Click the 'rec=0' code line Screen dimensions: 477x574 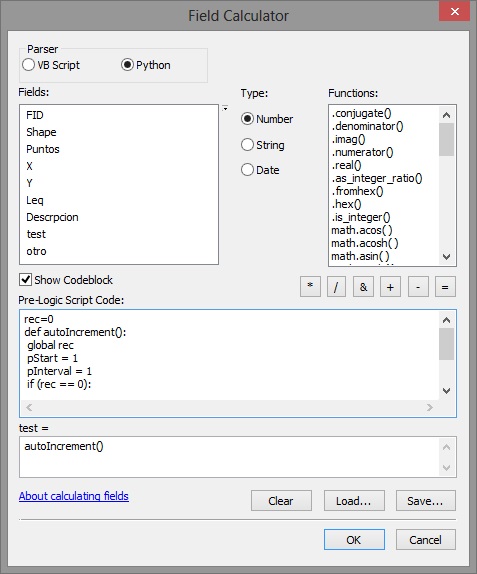[39, 319]
